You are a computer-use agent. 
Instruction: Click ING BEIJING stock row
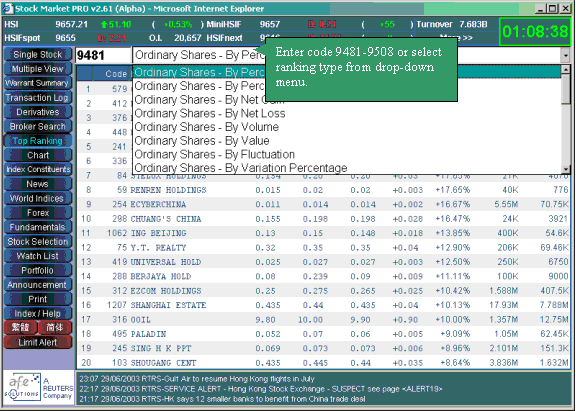coord(323,233)
